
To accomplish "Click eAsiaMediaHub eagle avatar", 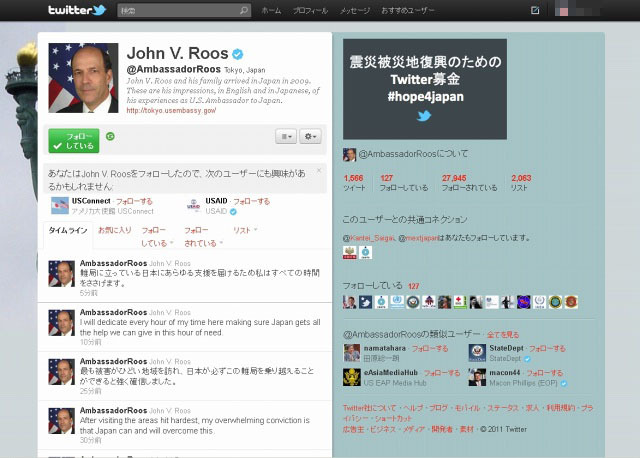I will tap(352, 377).
